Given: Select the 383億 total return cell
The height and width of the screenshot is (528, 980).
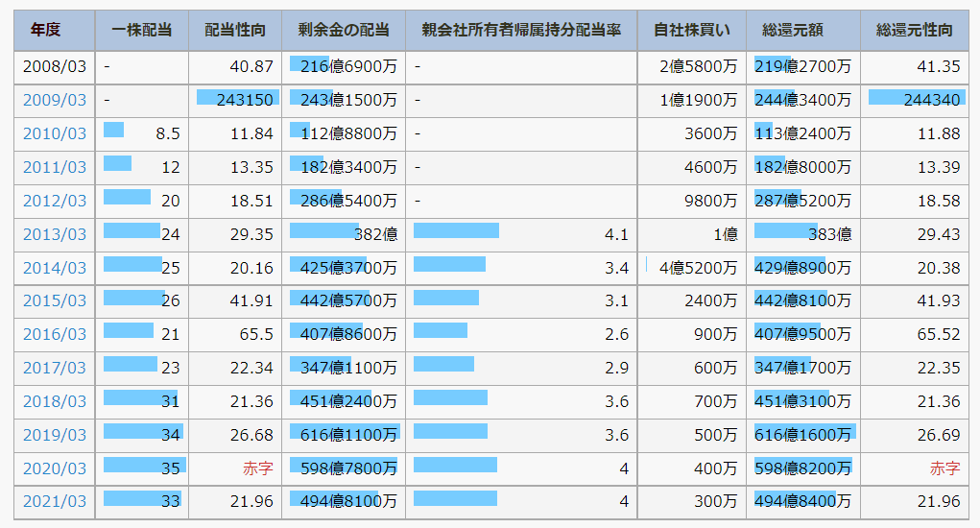Looking at the screenshot, I should pyautogui.click(x=803, y=234).
